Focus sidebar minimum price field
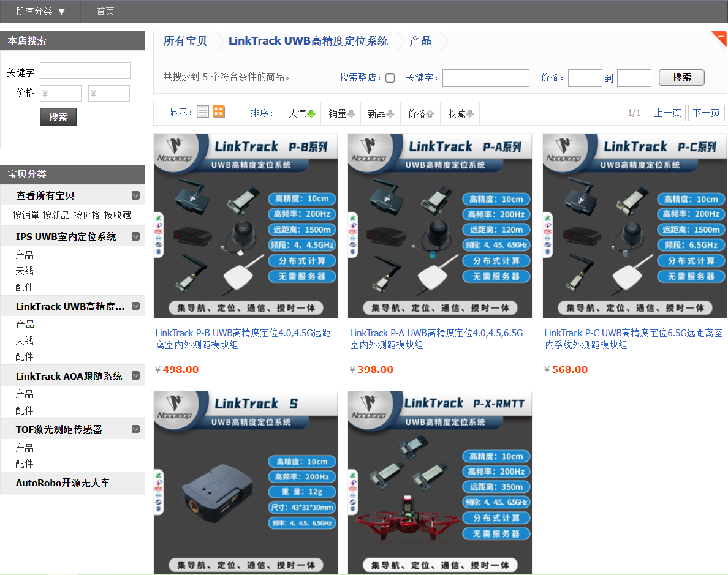 pyautogui.click(x=61, y=93)
